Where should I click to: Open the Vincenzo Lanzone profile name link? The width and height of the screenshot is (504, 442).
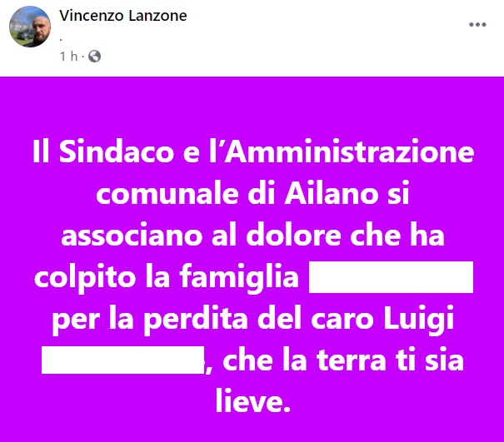[x=122, y=16]
